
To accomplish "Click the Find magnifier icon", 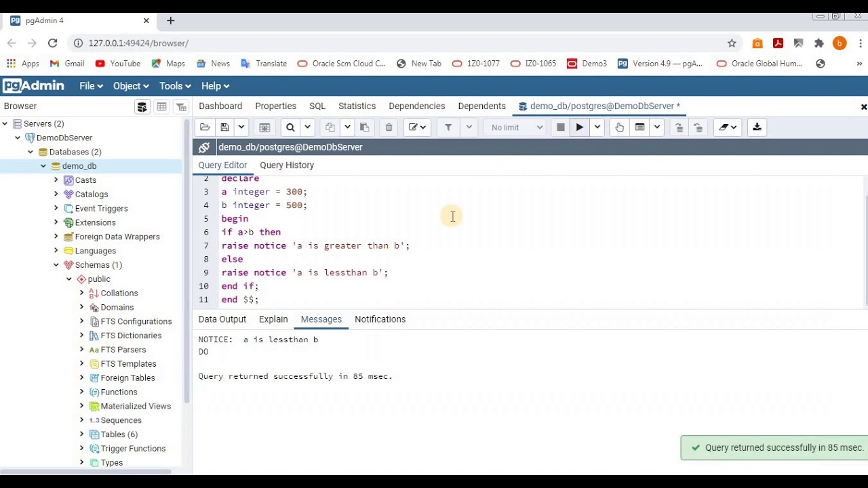I will pyautogui.click(x=290, y=127).
